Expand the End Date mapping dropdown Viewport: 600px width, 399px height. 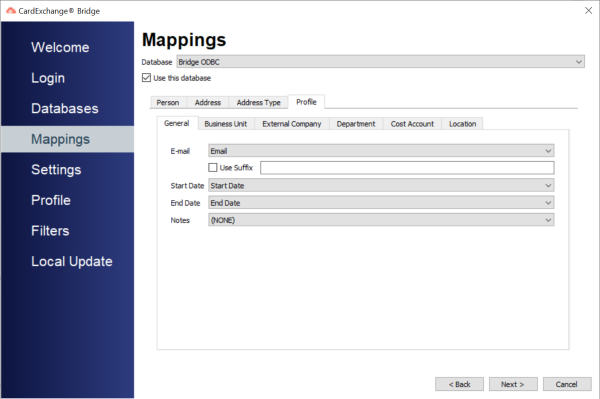click(x=381, y=203)
